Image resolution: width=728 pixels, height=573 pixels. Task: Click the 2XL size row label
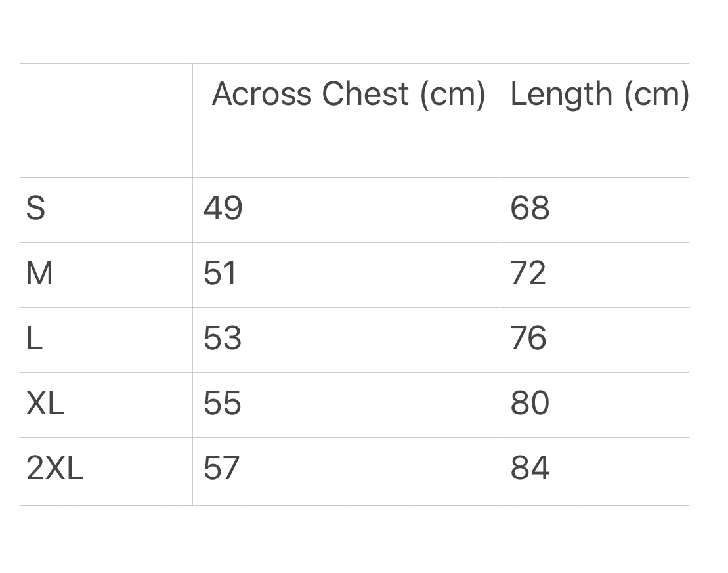click(x=54, y=469)
